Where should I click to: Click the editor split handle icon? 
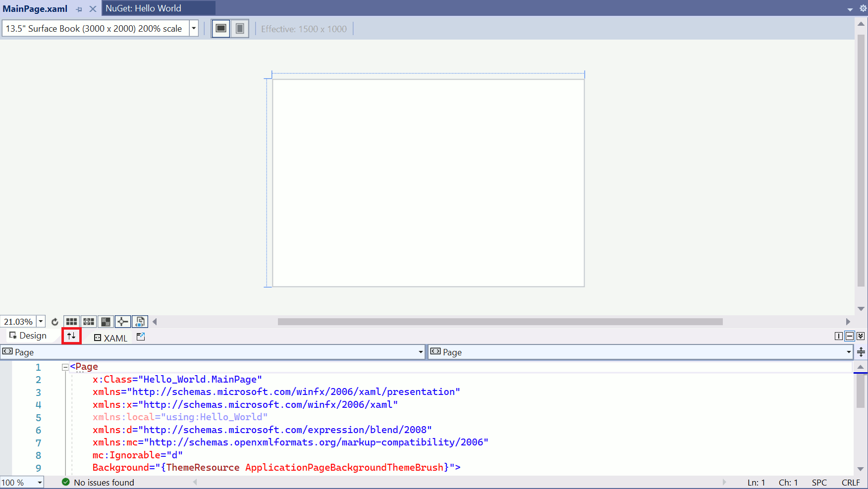click(861, 352)
